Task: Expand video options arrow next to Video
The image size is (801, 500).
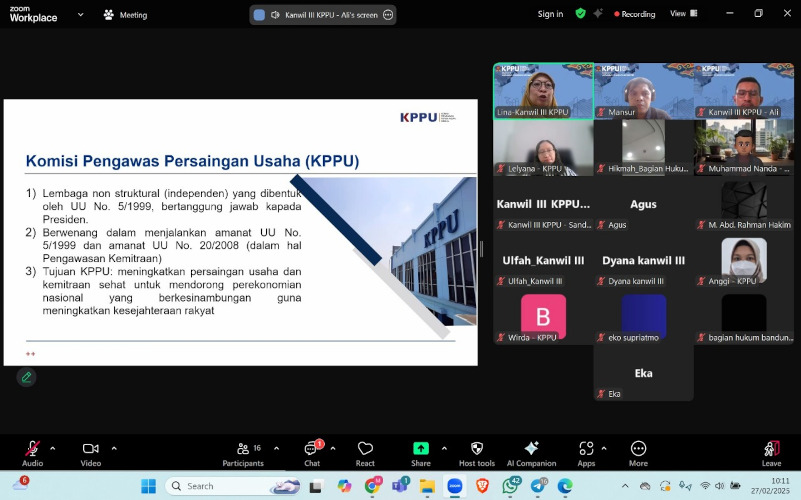Action: coord(114,448)
